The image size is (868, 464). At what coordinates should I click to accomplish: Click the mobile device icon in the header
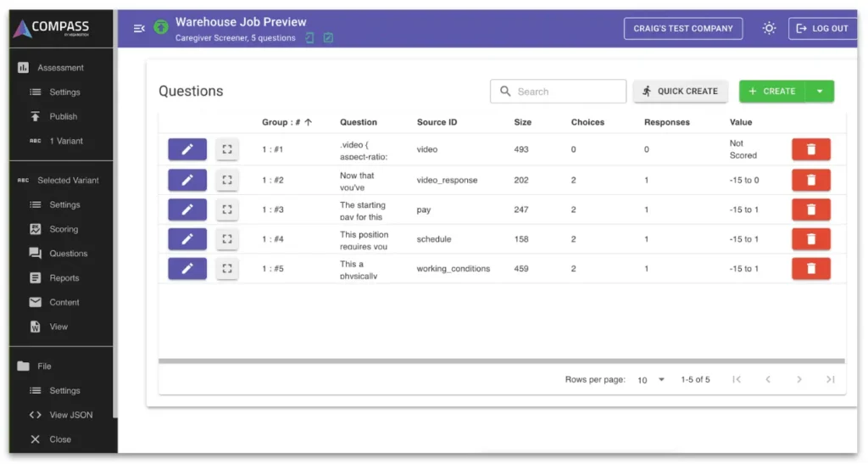click(x=309, y=38)
